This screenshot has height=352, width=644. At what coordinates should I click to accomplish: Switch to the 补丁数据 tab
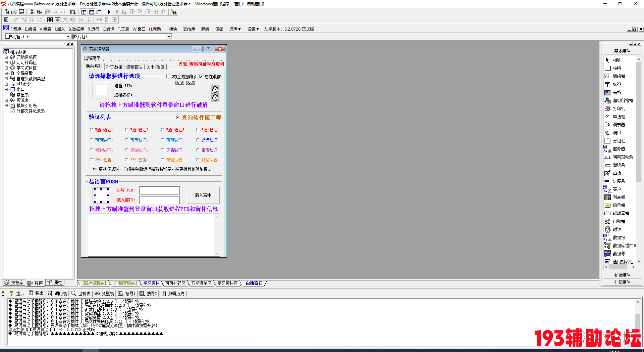click(x=114, y=67)
